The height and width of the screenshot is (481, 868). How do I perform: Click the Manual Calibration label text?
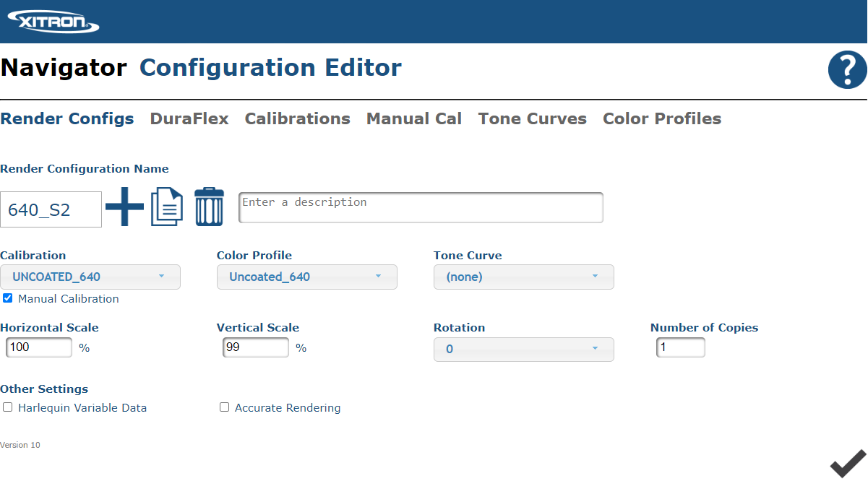pyautogui.click(x=69, y=298)
